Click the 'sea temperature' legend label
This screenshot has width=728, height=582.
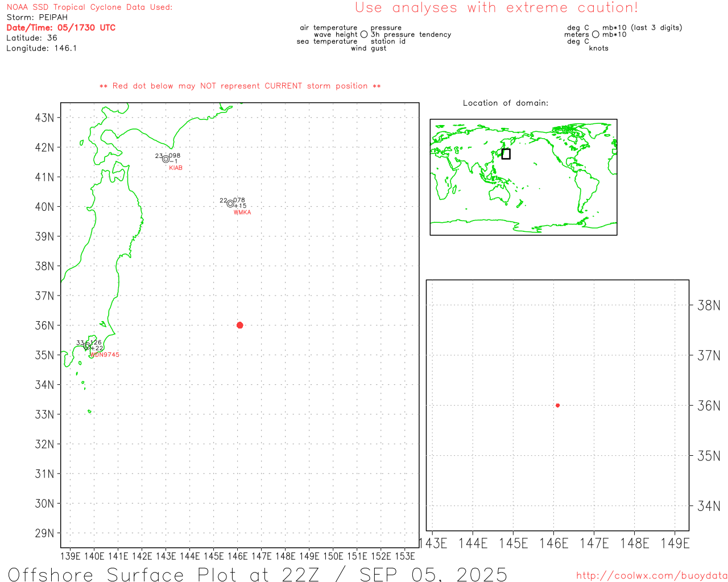[x=327, y=41]
